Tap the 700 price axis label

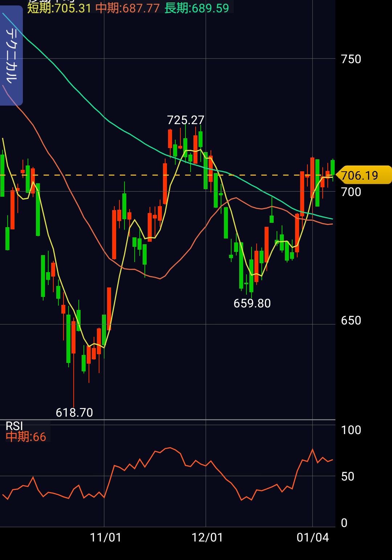(x=351, y=192)
